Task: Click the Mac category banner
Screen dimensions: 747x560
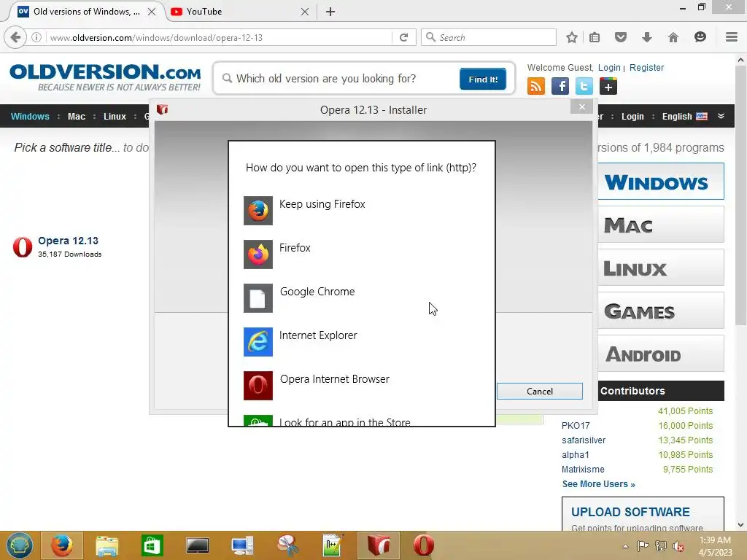Action: click(661, 225)
